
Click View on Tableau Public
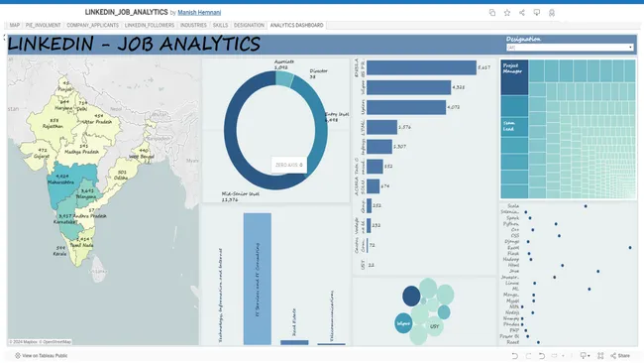pos(41,356)
